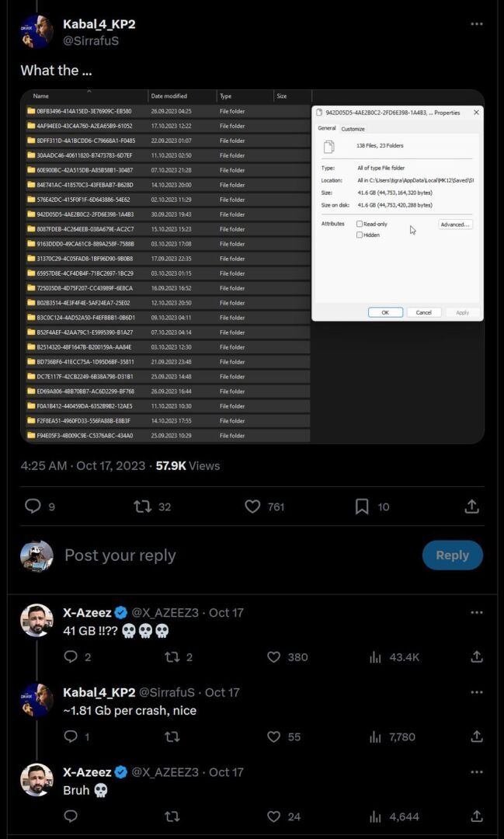504x839 pixels.
Task: Switch to Customize tab in Properties
Action: 353,129
